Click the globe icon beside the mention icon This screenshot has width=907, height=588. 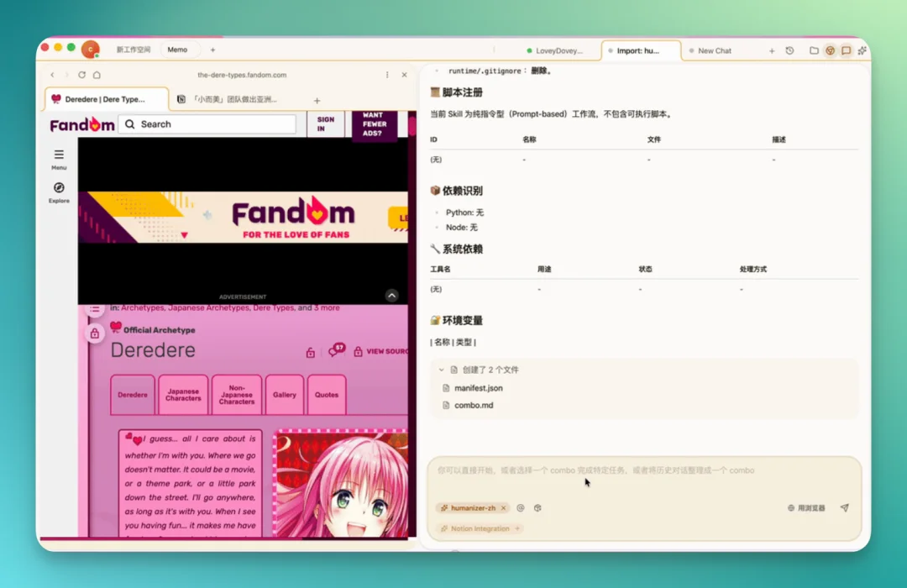537,508
